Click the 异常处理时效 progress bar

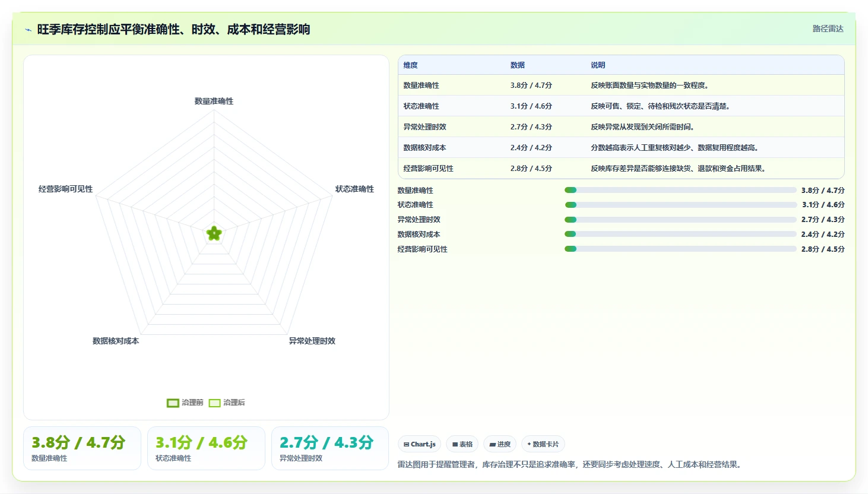[680, 220]
